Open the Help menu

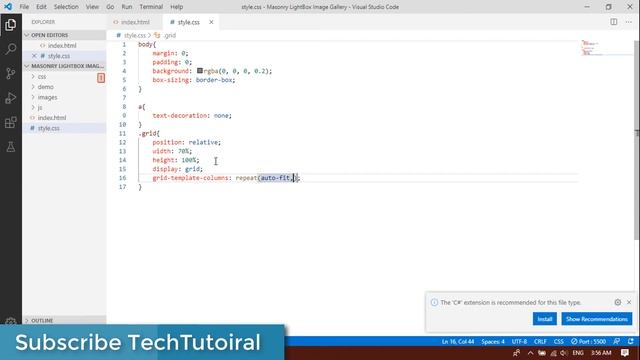click(x=176, y=7)
